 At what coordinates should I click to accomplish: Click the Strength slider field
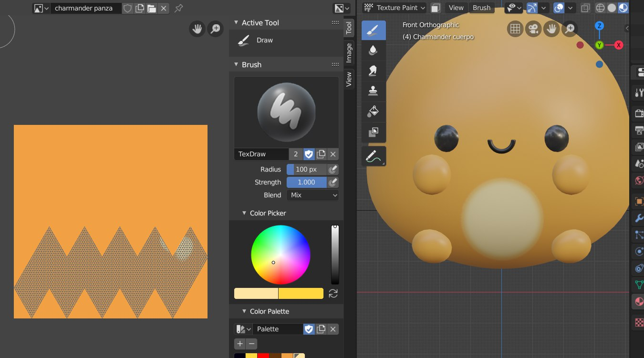(x=307, y=182)
